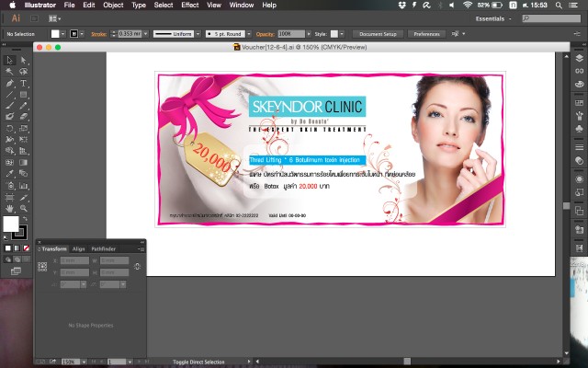Image resolution: width=588 pixels, height=368 pixels.
Task: Open the Opacity value dropdown
Action: click(309, 34)
